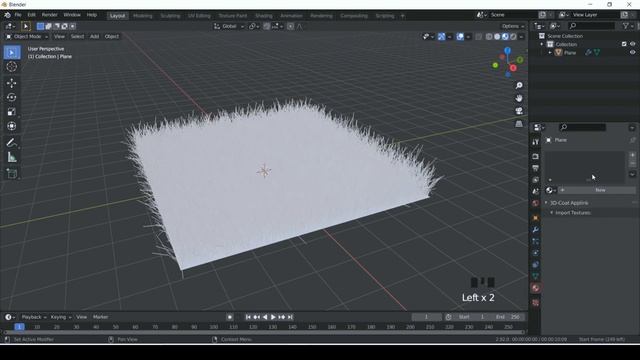
Task: Toggle snapping magnet in header
Action: tap(267, 26)
